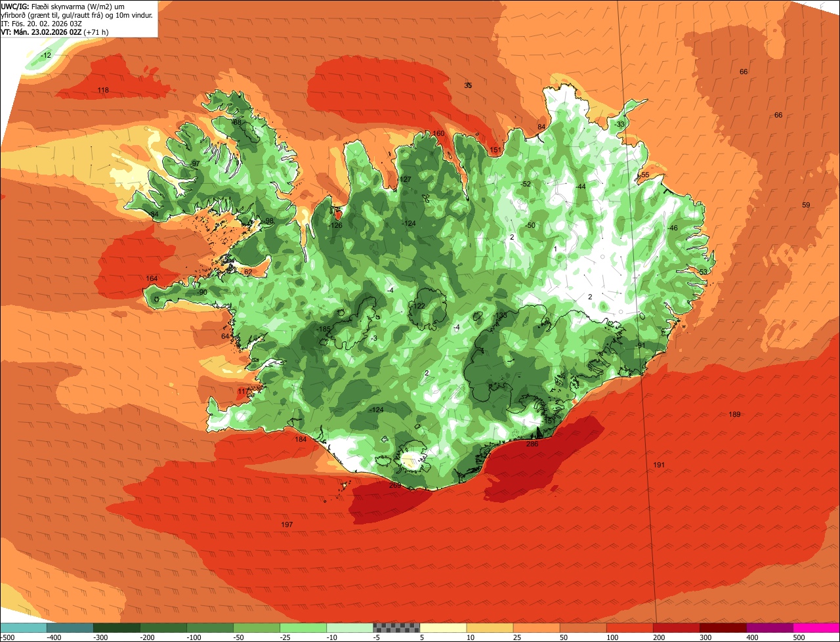Image resolution: width=840 pixels, height=642 pixels.
Task: Click the magenta legend swatch above 500
Action: tap(816, 628)
